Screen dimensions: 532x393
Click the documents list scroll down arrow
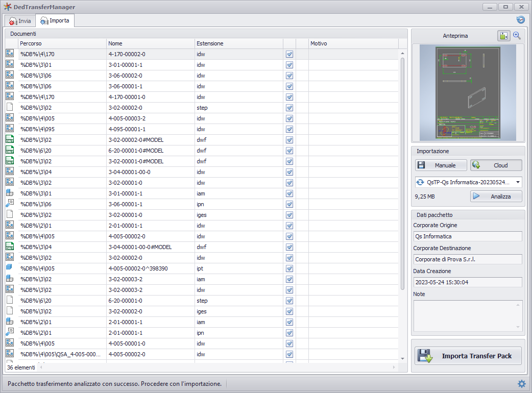pyautogui.click(x=402, y=358)
